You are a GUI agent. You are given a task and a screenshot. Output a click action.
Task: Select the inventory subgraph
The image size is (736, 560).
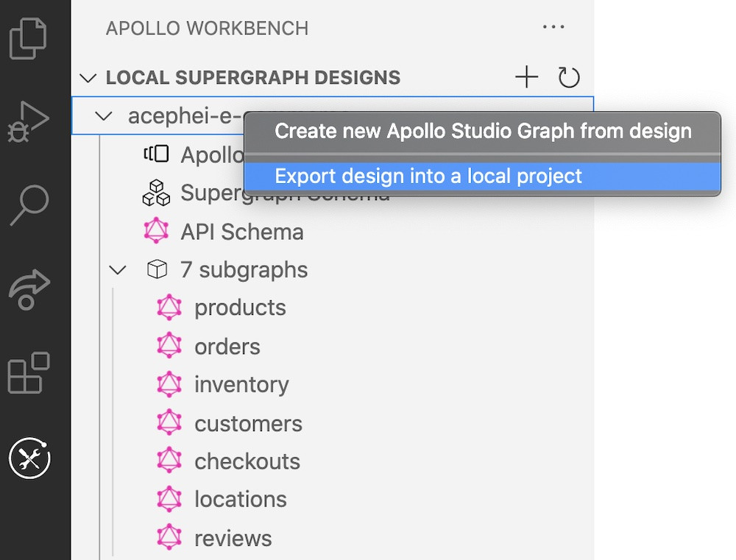tap(241, 385)
